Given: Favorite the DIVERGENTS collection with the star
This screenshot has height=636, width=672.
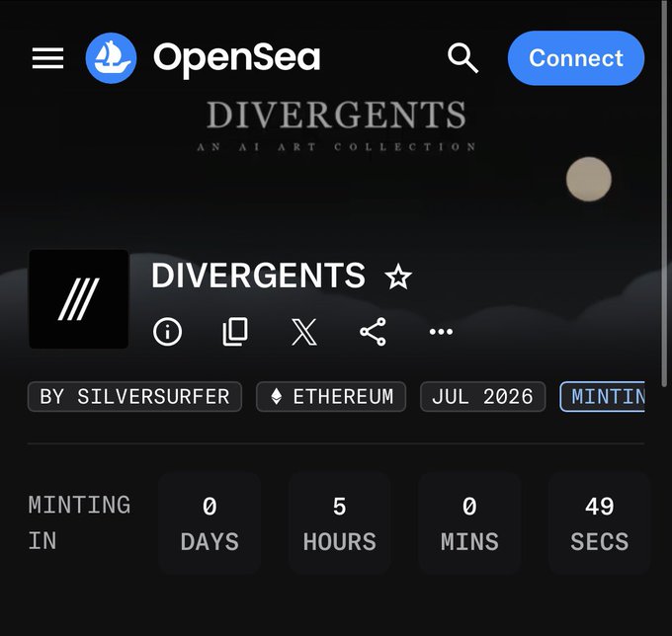Looking at the screenshot, I should 398,277.
